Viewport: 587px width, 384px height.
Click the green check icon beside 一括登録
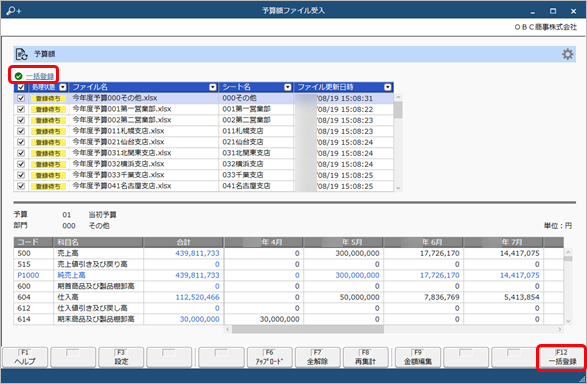click(18, 76)
